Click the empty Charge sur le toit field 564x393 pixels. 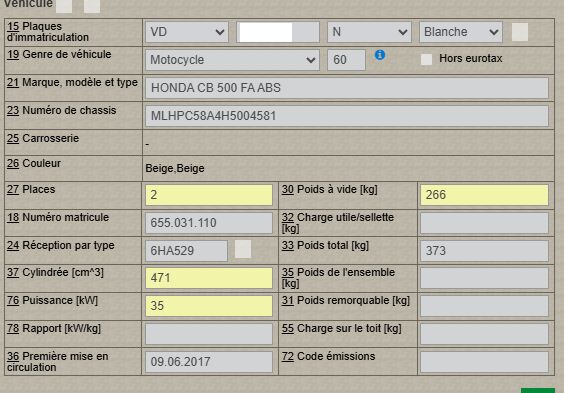[x=484, y=334]
